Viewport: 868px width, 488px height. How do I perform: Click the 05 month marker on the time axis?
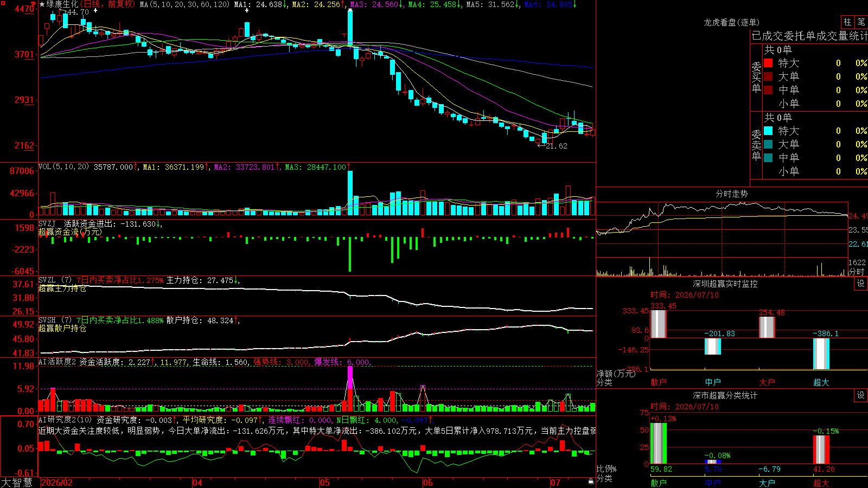pos(325,483)
